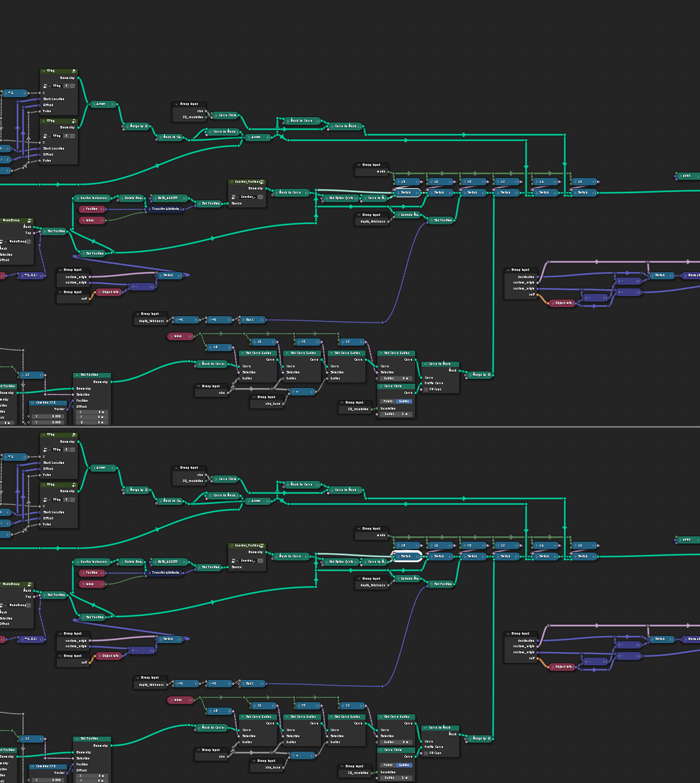Select Radius mode in lower graph's Curve Circle node
Viewport: 700px width, 783px height.
pos(404,765)
